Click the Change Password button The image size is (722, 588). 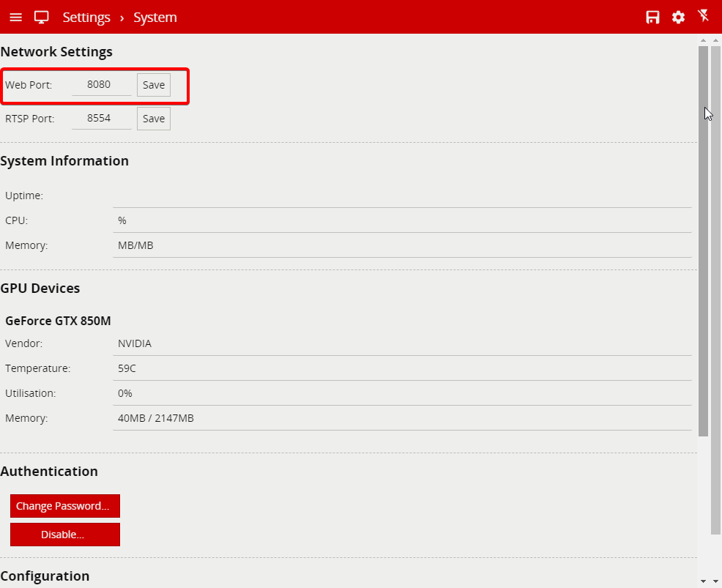65,506
